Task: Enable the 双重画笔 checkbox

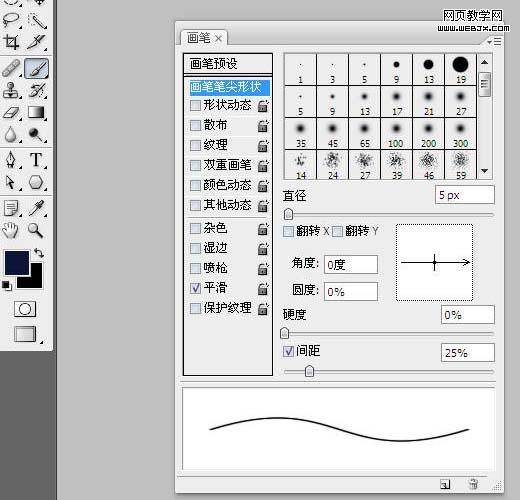Action: (195, 165)
